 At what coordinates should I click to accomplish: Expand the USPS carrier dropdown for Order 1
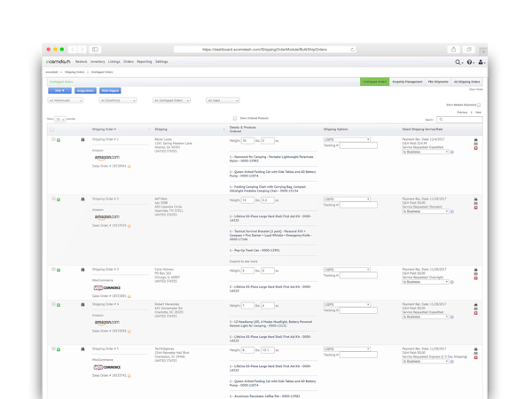(x=347, y=139)
